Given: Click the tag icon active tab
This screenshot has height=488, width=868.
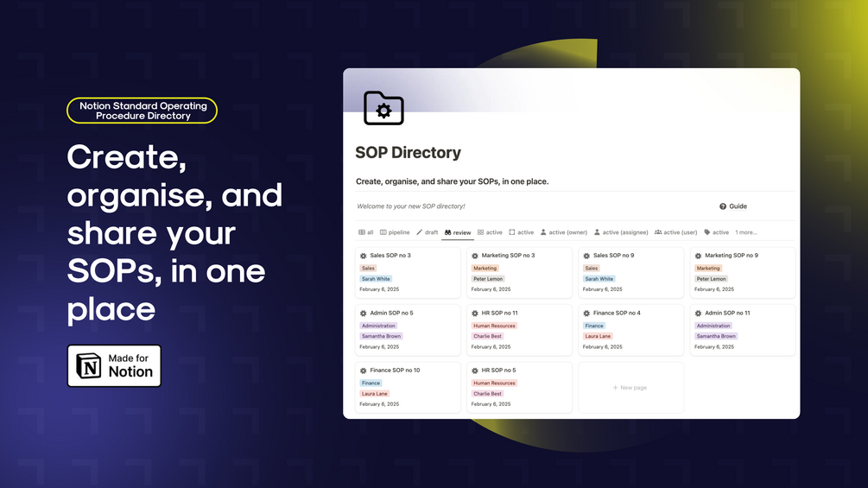Looking at the screenshot, I should [x=716, y=232].
